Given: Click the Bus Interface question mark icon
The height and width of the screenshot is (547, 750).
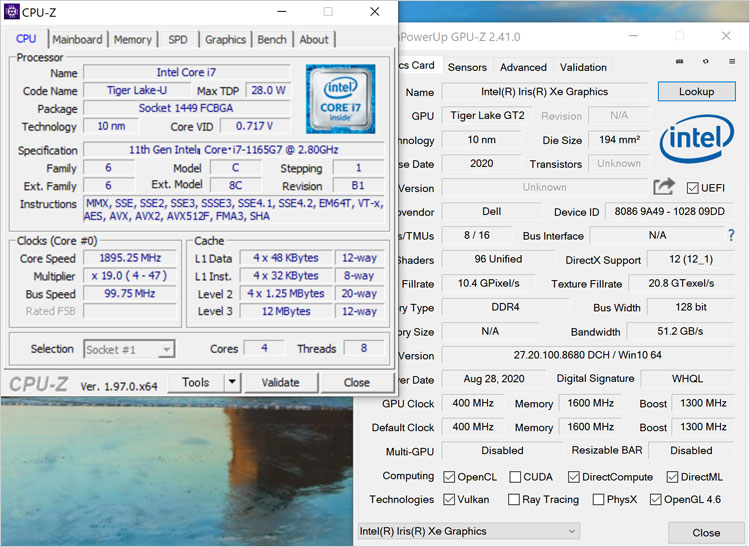Looking at the screenshot, I should (x=731, y=235).
